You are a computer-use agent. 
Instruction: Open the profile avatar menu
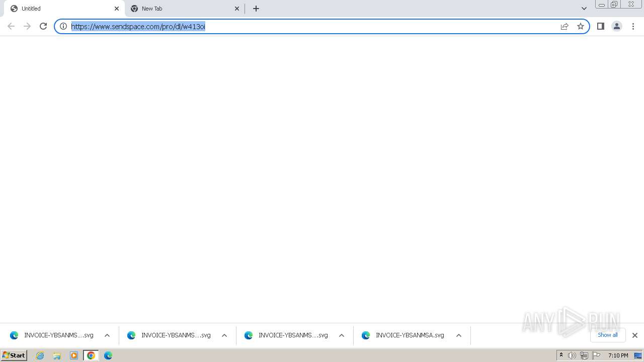click(x=617, y=26)
